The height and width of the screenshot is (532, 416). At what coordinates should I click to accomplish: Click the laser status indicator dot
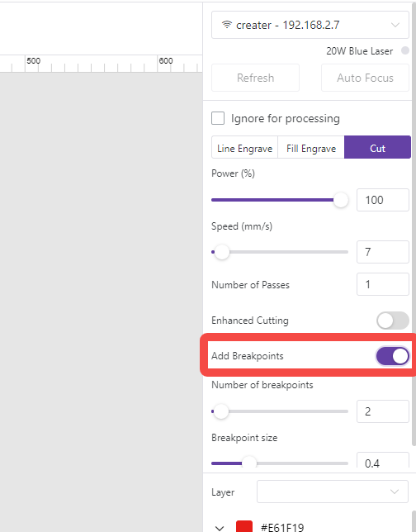404,50
